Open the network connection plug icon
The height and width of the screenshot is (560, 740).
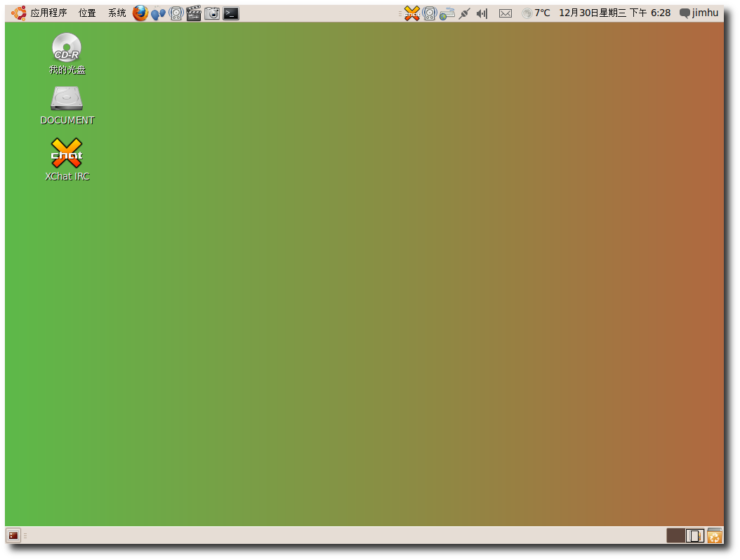(464, 13)
